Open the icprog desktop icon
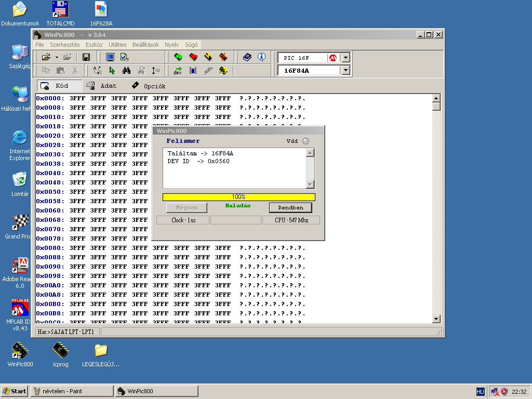 pos(61,354)
